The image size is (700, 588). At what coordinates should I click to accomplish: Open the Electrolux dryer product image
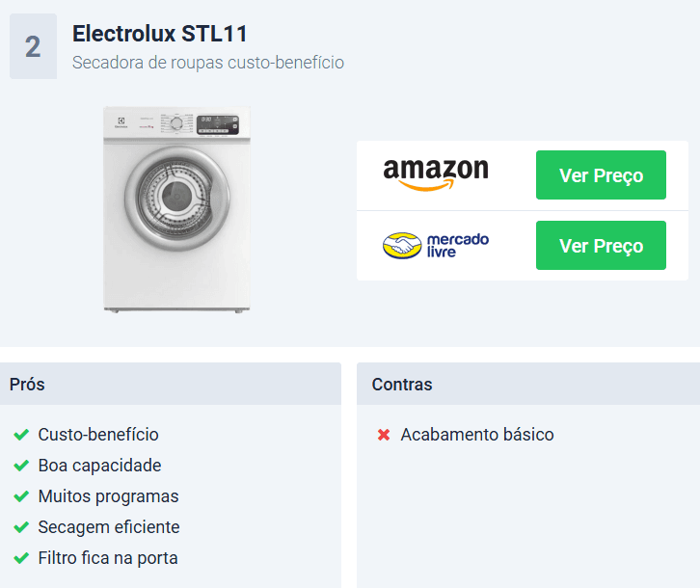176,209
